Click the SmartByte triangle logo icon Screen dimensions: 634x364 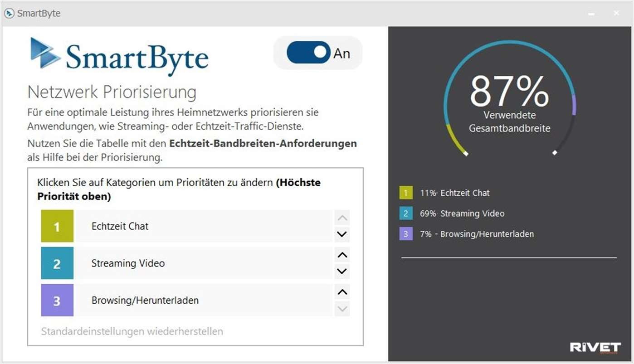(42, 52)
